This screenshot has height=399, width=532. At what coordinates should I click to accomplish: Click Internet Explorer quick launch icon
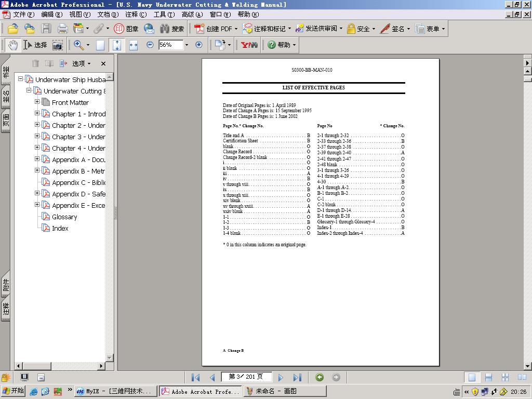click(34, 392)
